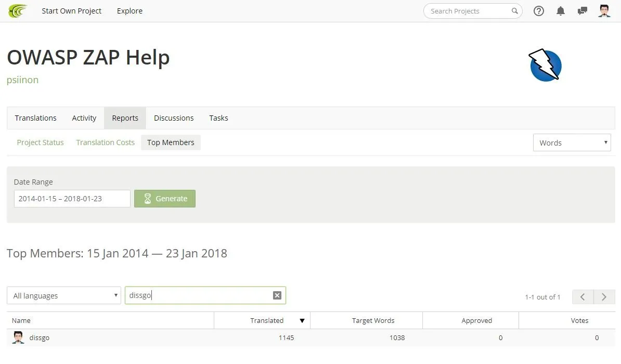621x364 pixels.
Task: Click the Date Range input field
Action: (x=72, y=199)
